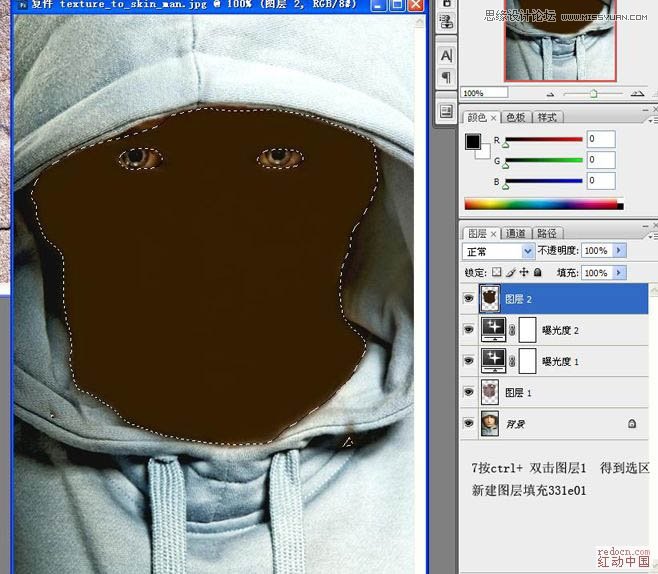This screenshot has width=658, height=574.
Task: Switch to the 色板 swatches tab
Action: 516,117
